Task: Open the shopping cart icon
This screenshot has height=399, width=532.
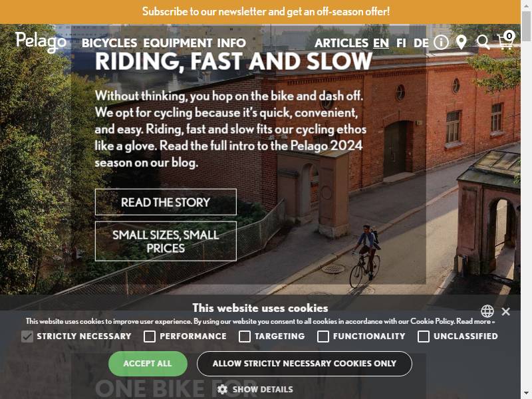Action: [506, 41]
